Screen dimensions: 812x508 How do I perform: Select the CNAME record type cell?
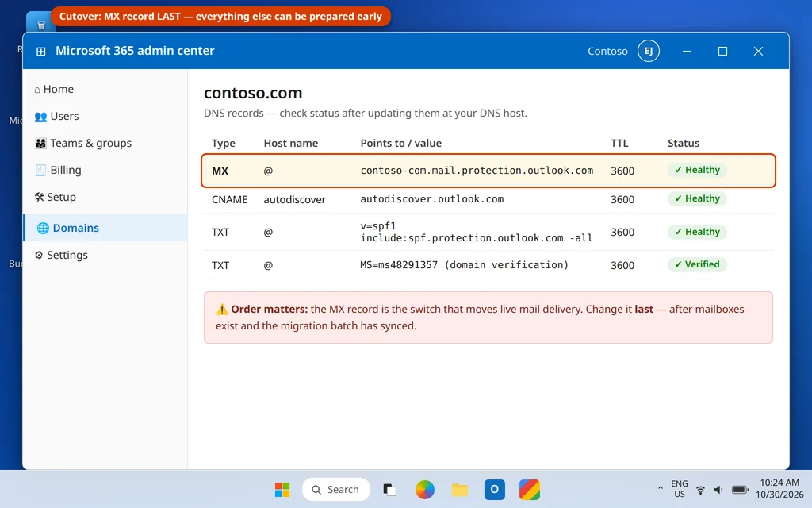[229, 199]
